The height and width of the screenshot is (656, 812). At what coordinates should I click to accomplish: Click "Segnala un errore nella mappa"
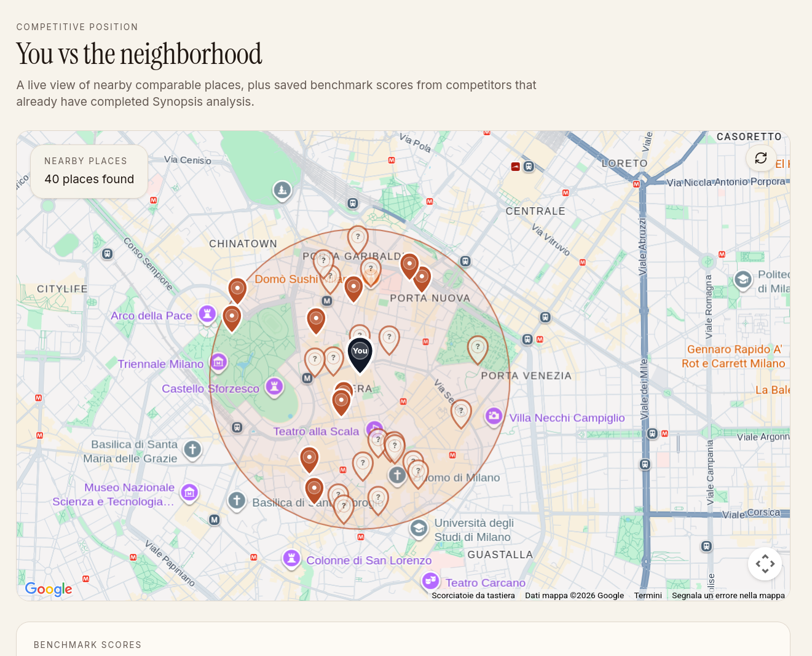pos(728,595)
